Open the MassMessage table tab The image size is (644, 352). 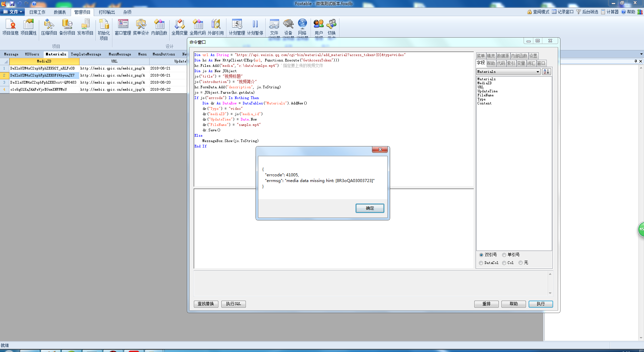pos(120,54)
